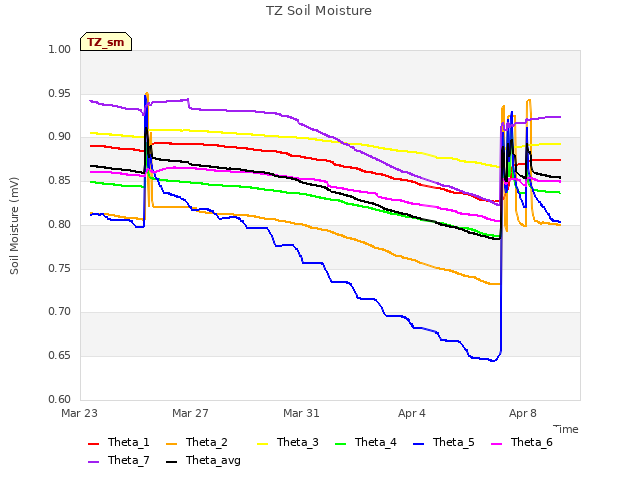Click the Apr 8 x-axis tick label
Viewport: 640px width, 480px height.
coord(523,413)
